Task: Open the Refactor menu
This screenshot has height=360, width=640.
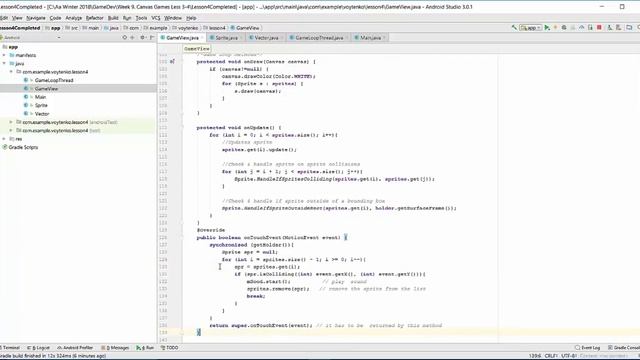Action: (x=94, y=18)
